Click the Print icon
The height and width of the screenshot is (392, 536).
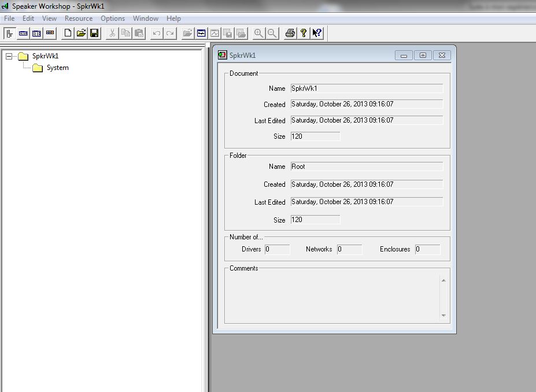(290, 33)
